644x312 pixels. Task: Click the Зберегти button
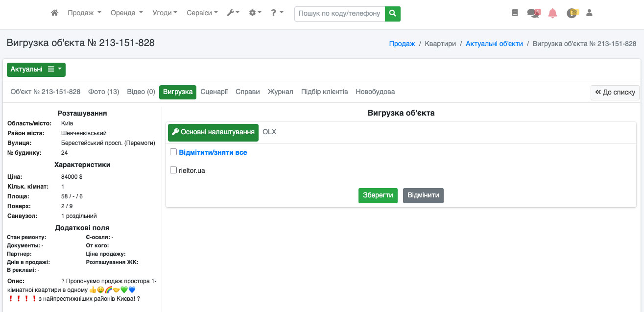click(378, 195)
